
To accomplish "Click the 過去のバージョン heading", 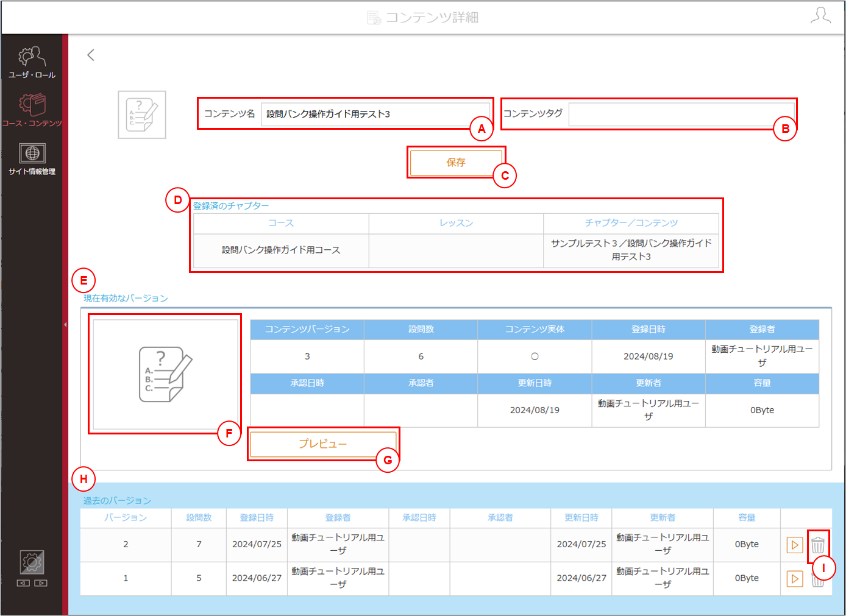I will [x=117, y=501].
